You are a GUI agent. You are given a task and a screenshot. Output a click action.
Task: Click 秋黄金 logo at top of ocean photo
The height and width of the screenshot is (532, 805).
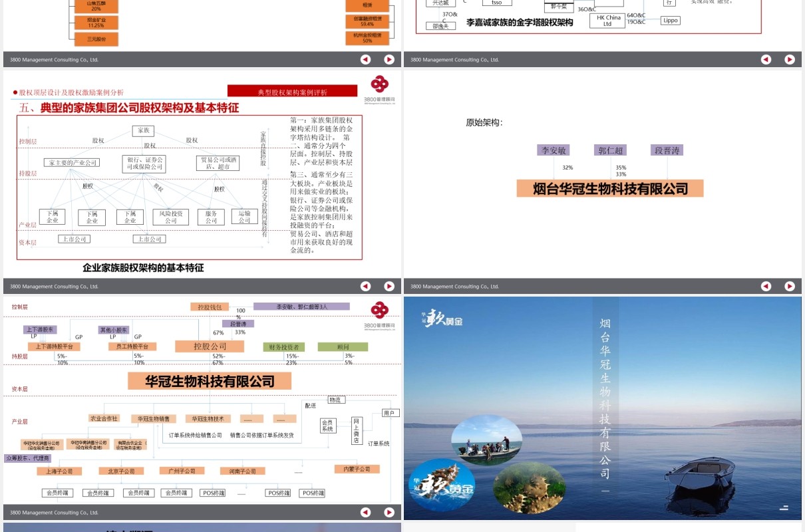[x=442, y=318]
